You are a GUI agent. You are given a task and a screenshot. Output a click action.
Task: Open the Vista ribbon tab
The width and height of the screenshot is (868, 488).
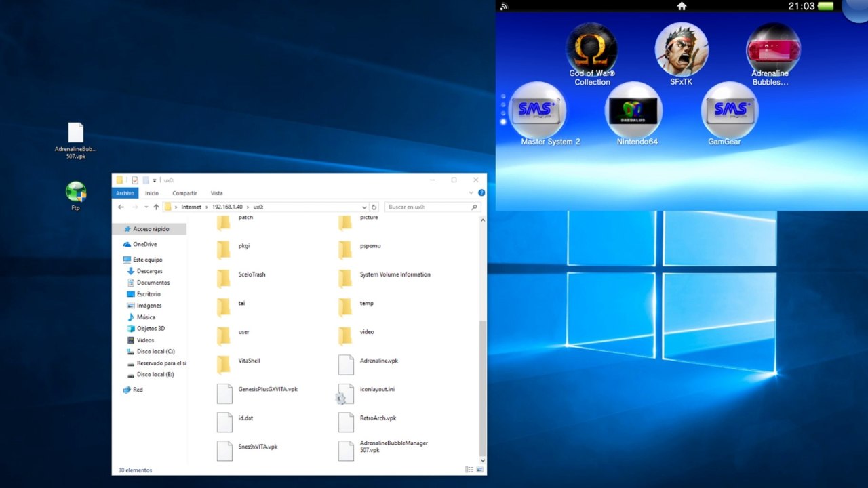pyautogui.click(x=216, y=193)
